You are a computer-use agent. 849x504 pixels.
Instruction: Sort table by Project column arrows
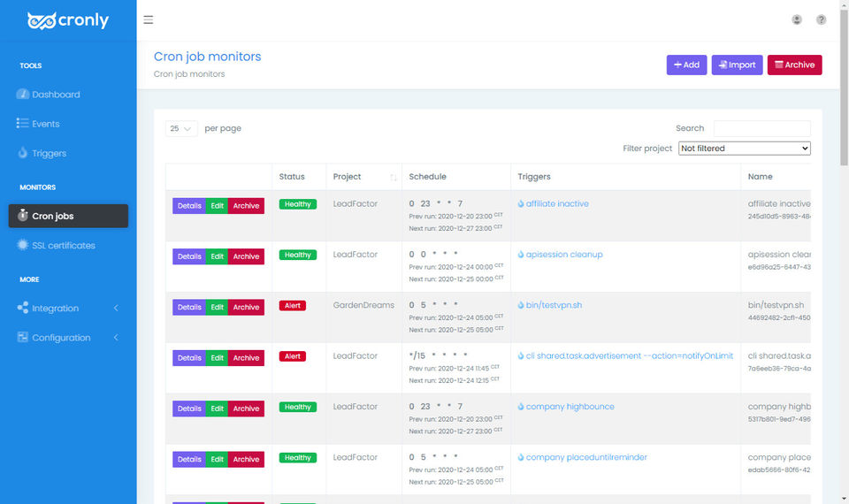[393, 177]
